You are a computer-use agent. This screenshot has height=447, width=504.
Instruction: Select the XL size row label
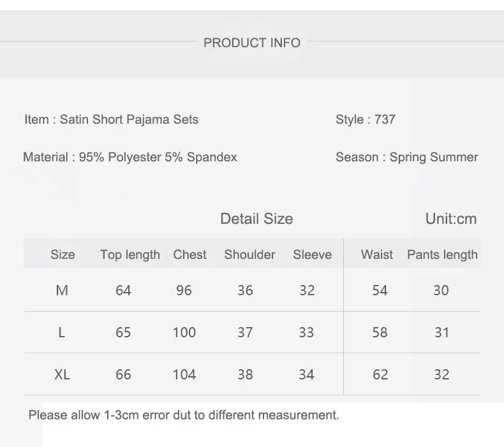tap(62, 375)
